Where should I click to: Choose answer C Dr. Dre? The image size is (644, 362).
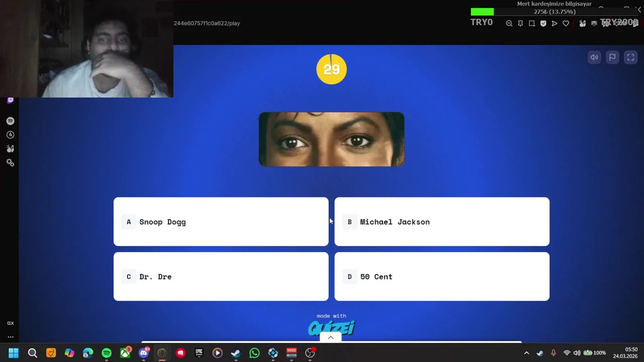[x=221, y=277]
